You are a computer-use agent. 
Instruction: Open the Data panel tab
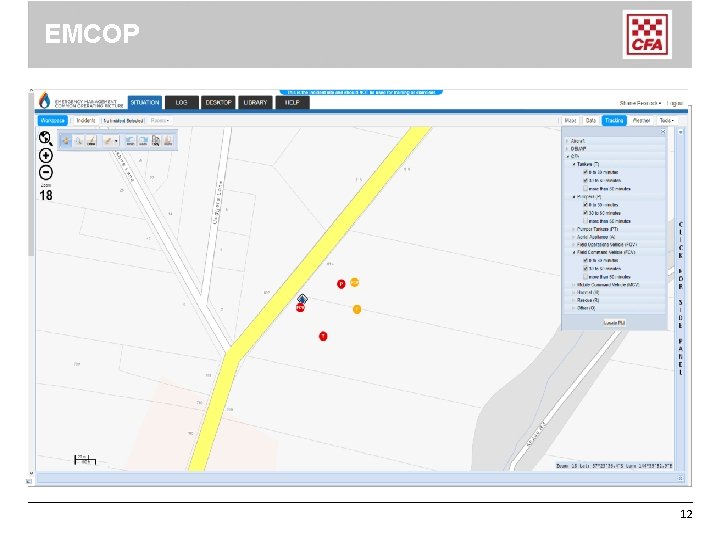click(591, 120)
